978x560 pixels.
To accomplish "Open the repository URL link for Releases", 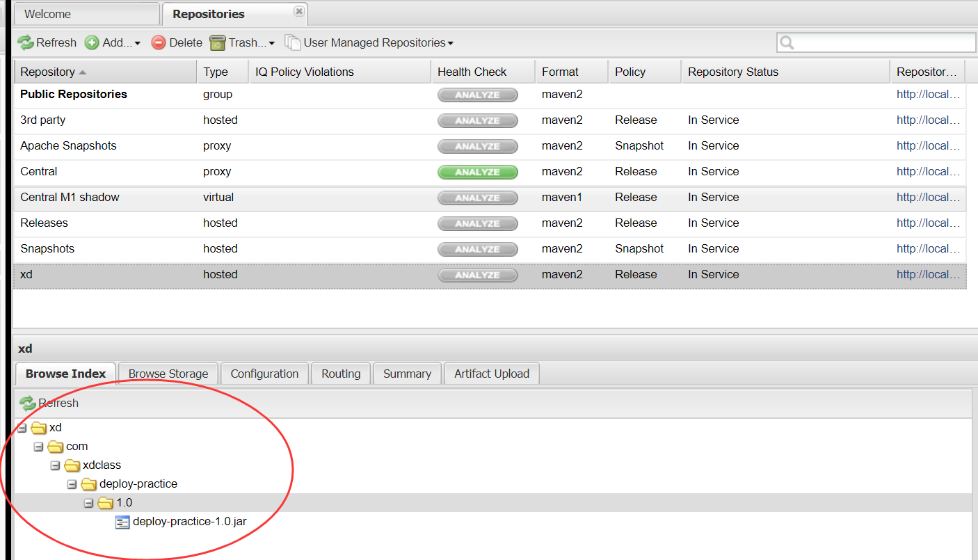I will (x=929, y=223).
